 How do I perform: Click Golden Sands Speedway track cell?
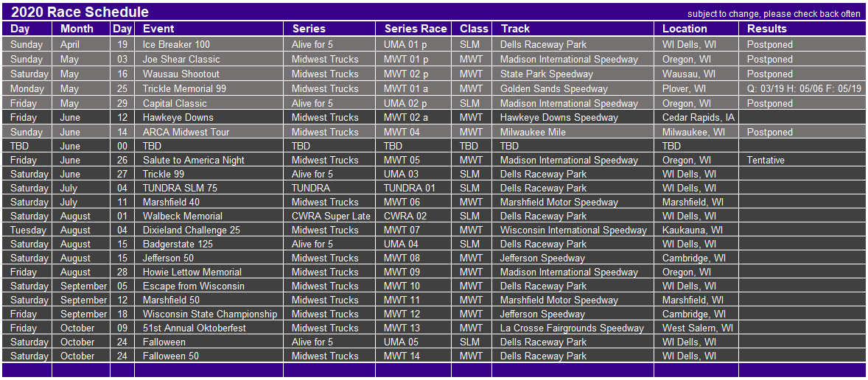[573, 88]
